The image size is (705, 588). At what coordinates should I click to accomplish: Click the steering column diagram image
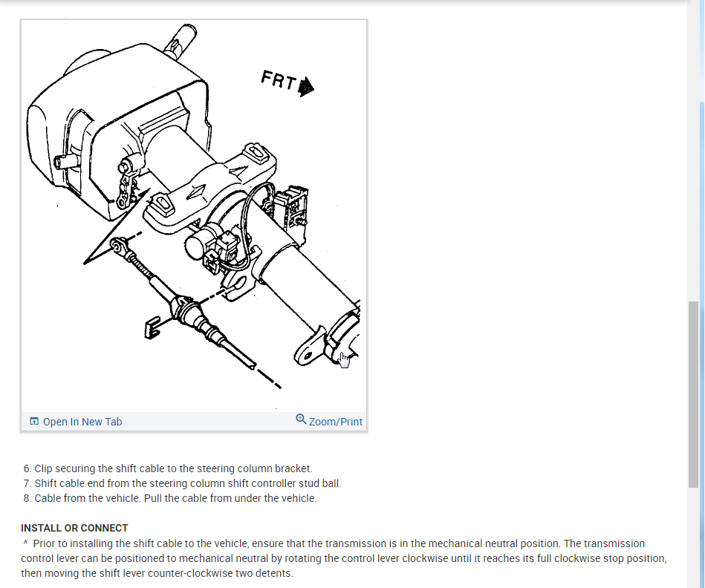pyautogui.click(x=194, y=216)
